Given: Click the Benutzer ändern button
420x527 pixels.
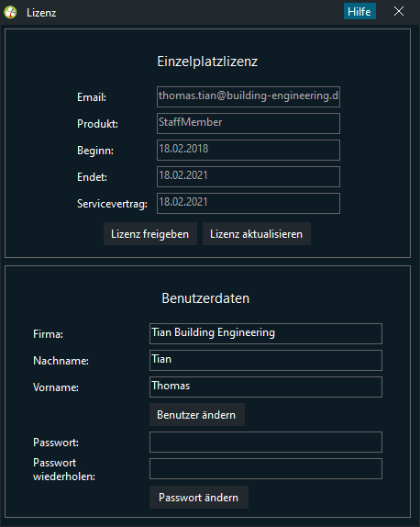Looking at the screenshot, I should click(x=197, y=414).
